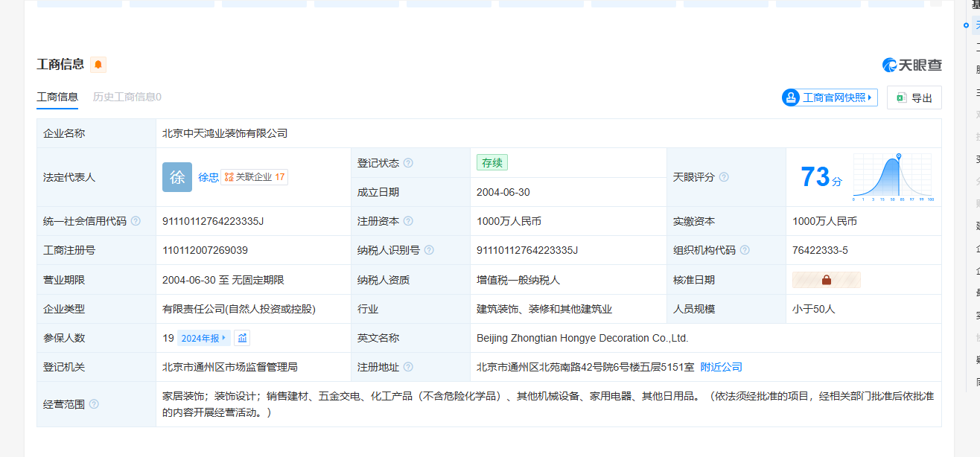The image size is (980, 457).
Task: Click the help icon next to 注册地址
Action: tap(408, 367)
